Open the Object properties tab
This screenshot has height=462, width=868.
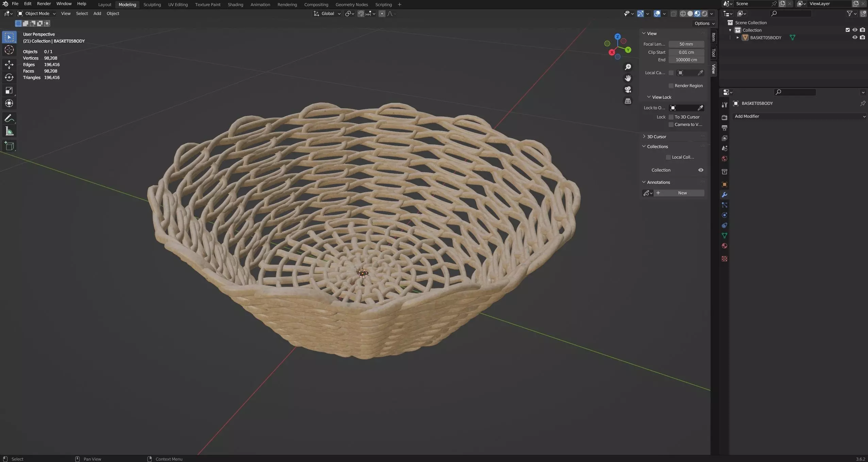(724, 184)
